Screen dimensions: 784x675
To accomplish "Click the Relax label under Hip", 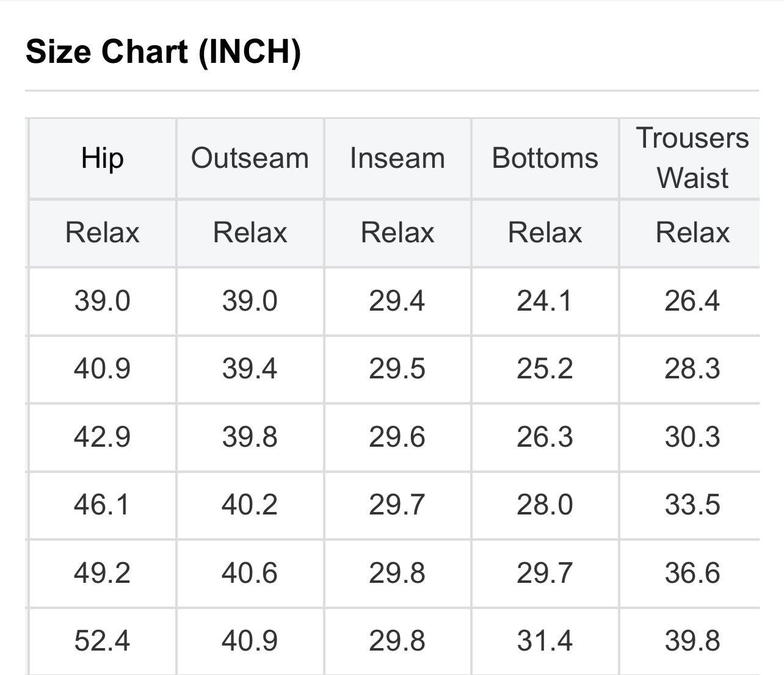I will 103,233.
